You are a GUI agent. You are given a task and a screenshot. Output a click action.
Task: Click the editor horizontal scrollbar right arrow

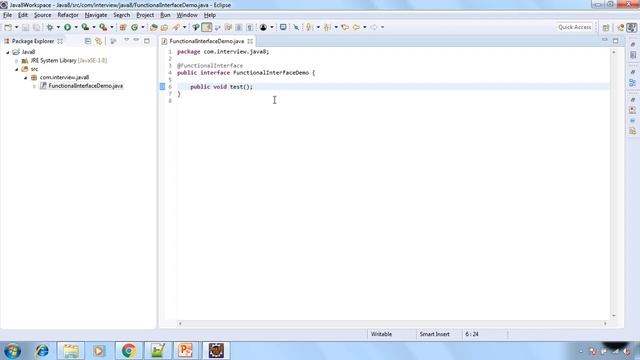(x=605, y=324)
